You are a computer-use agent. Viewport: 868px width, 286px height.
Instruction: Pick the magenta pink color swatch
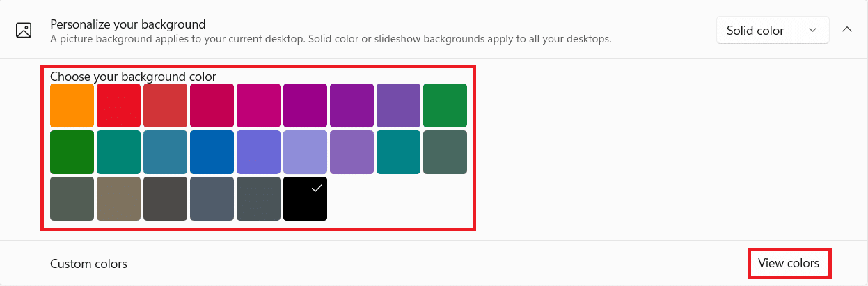258,105
